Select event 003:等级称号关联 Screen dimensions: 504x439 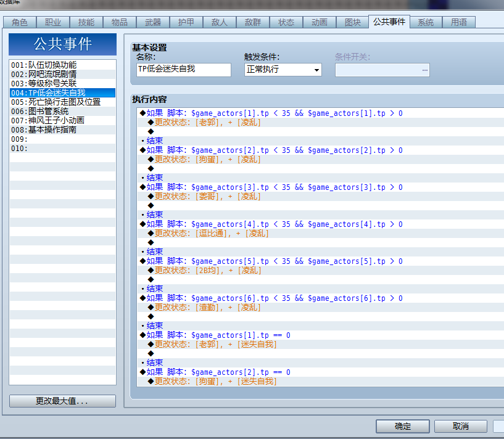(63, 84)
